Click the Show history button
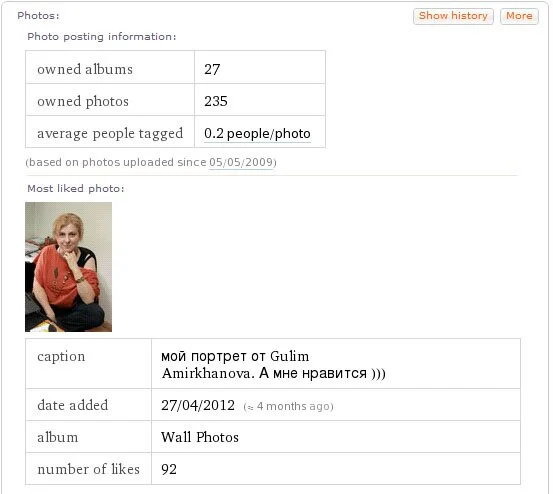The height and width of the screenshot is (494, 553). tap(453, 16)
